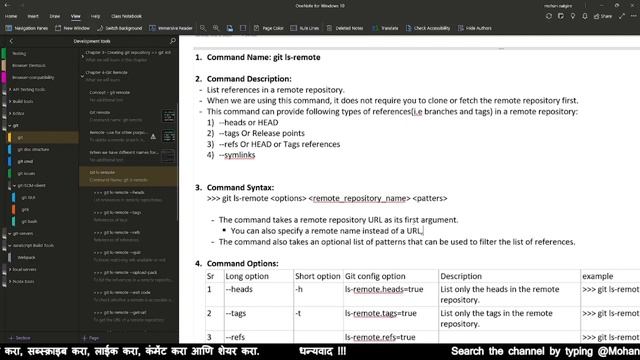640x360 pixels.
Task: Select the git doc structure section
Action: coord(43,149)
